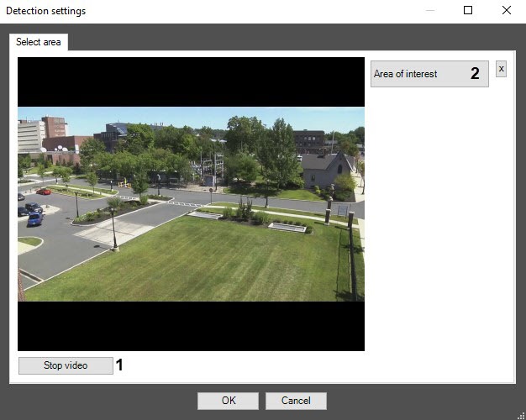The height and width of the screenshot is (420, 526).
Task: Grab the resize grip in the dialog corner
Action: pyautogui.click(x=522, y=416)
